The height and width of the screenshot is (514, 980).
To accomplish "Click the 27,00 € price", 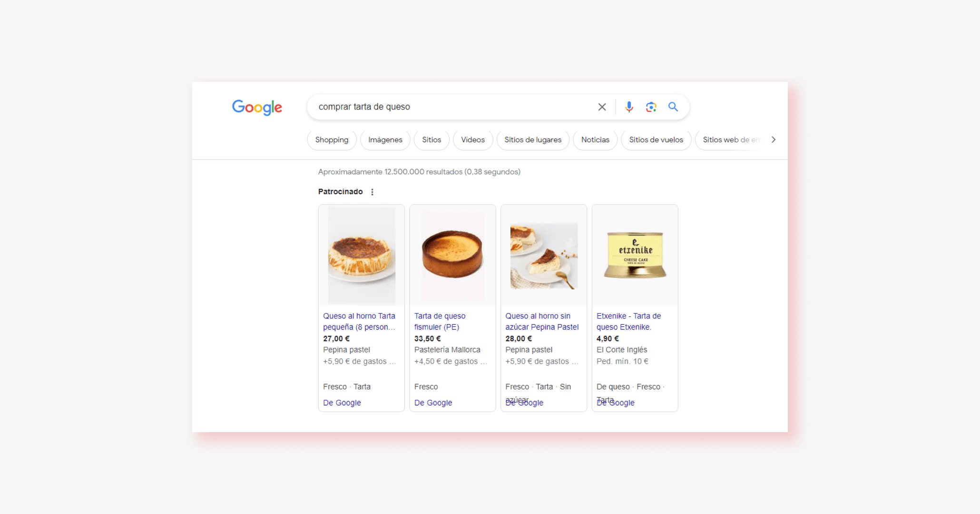I will click(336, 338).
